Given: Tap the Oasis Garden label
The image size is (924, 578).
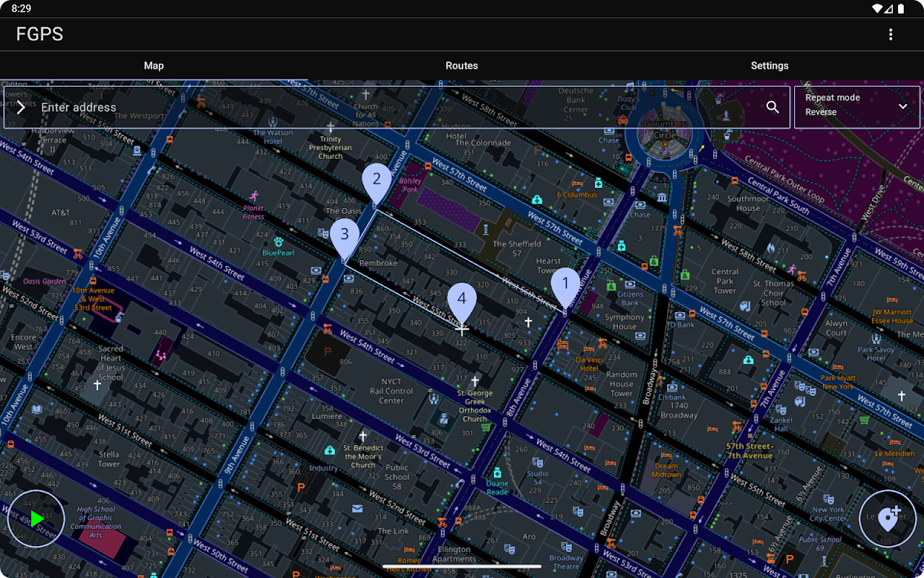Looking at the screenshot, I should pyautogui.click(x=44, y=282).
